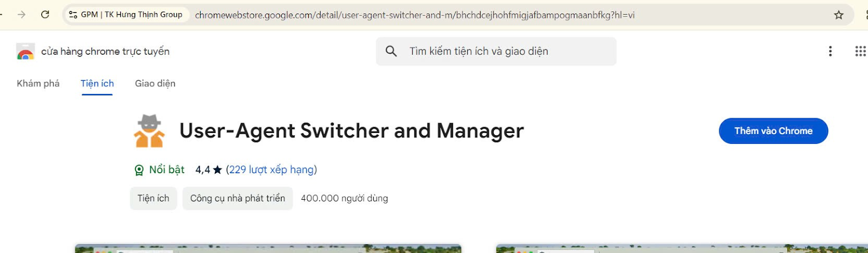Reload the page with the refresh icon

point(45,15)
